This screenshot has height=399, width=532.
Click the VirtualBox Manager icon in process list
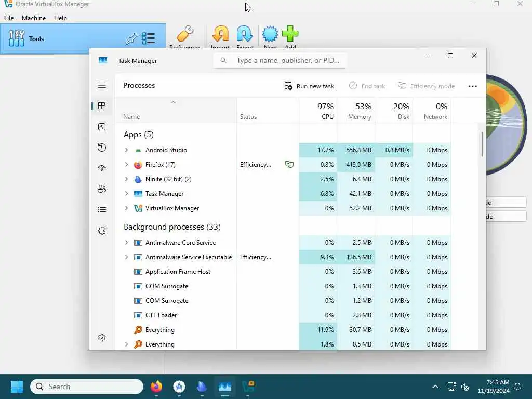(138, 208)
